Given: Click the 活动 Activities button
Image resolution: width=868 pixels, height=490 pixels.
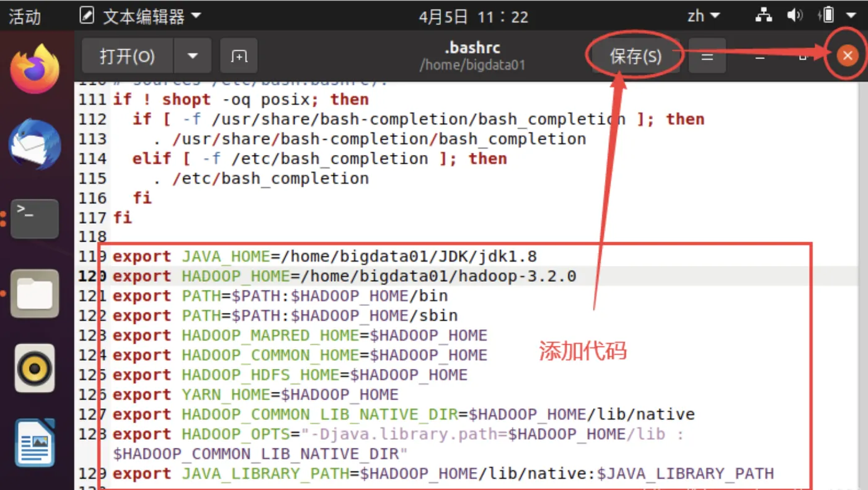Looking at the screenshot, I should coord(25,16).
